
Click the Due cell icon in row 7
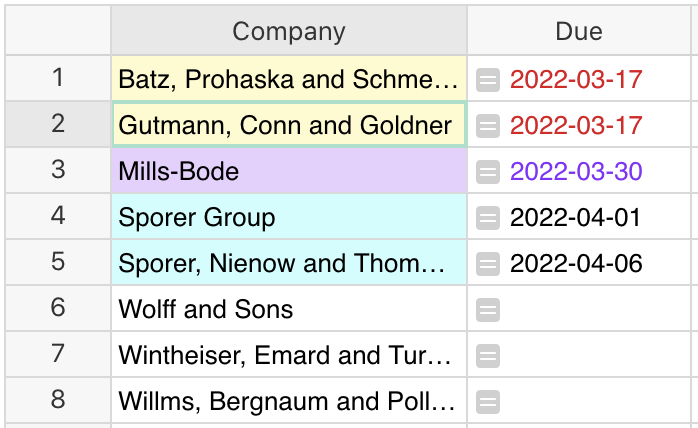pos(488,355)
